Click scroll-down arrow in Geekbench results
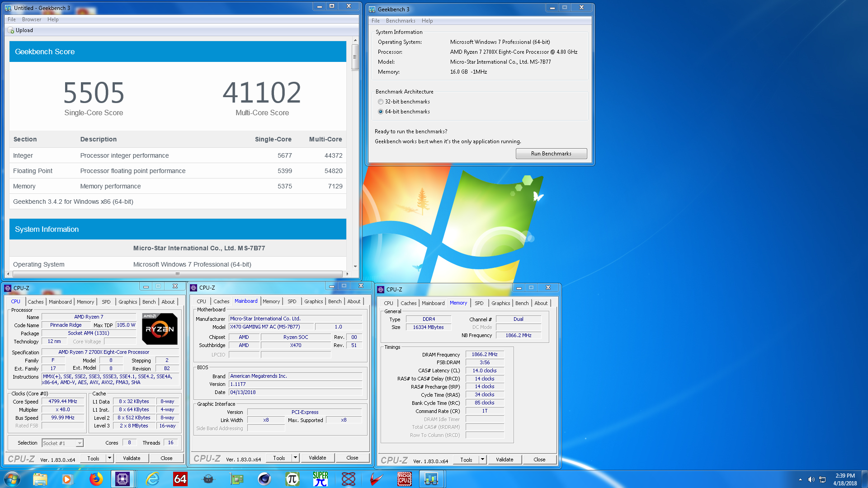Image resolution: width=868 pixels, height=488 pixels. click(x=355, y=267)
